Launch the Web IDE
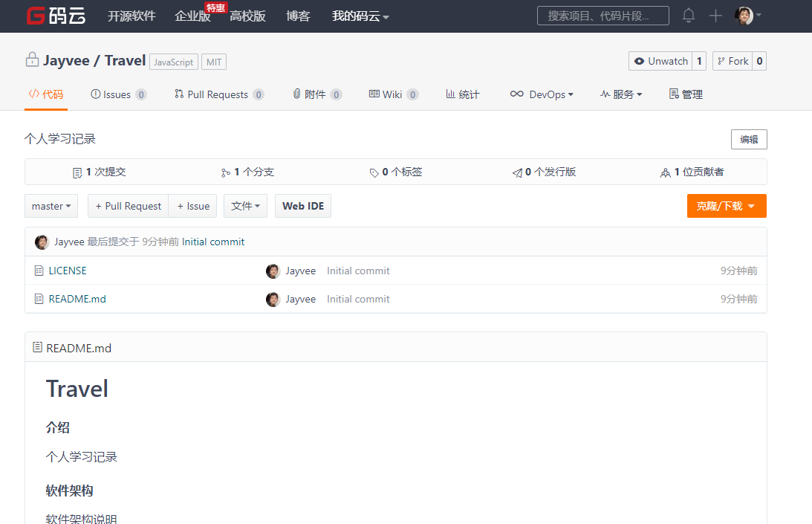 click(x=303, y=206)
